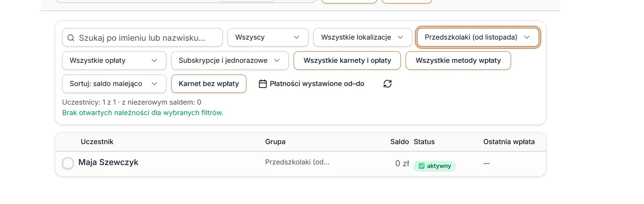Focus the name search field
The height and width of the screenshot is (204, 644).
point(143,37)
